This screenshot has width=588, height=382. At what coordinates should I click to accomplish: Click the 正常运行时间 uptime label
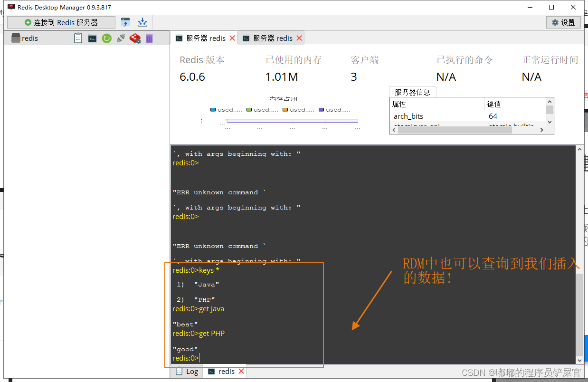[x=550, y=60]
